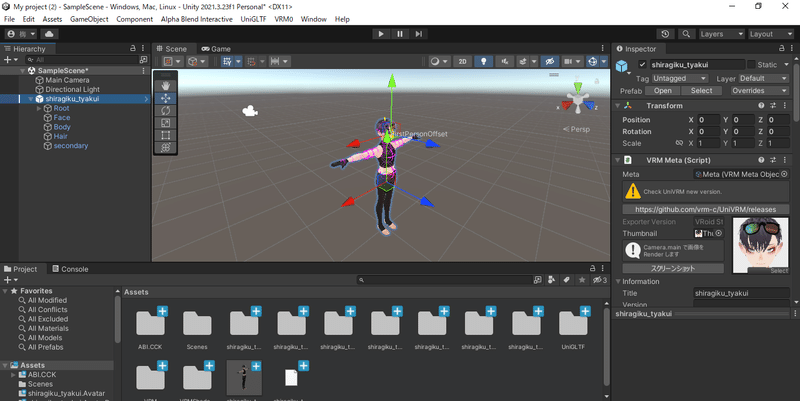The height and width of the screenshot is (401, 800).
Task: Click the Play button
Action: [381, 34]
